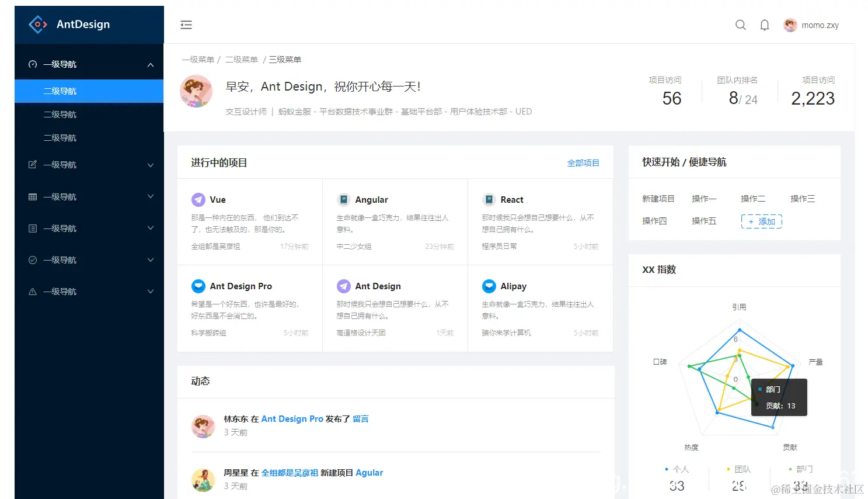The image size is (868, 499).
Task: Select the React project icon
Action: pyautogui.click(x=489, y=199)
